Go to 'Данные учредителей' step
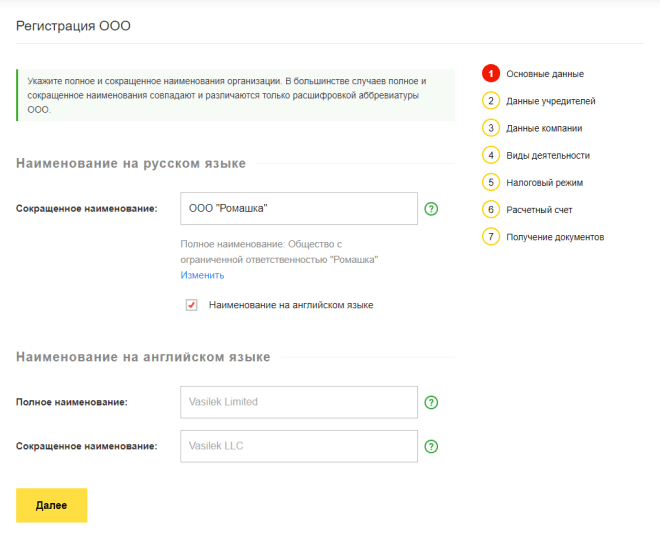Viewport: 660px width, 542px height. click(x=551, y=101)
